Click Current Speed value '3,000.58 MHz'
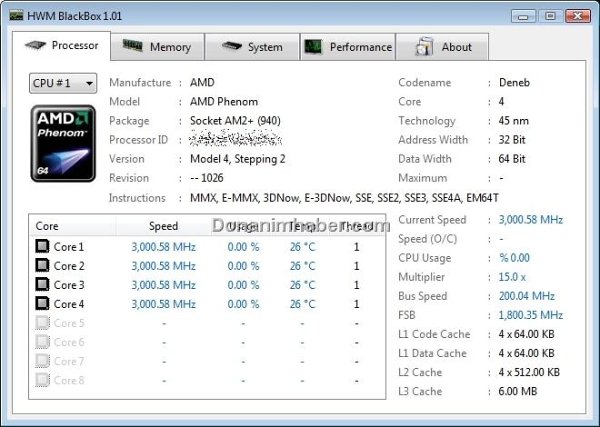This screenshot has height=427, width=600. click(531, 220)
